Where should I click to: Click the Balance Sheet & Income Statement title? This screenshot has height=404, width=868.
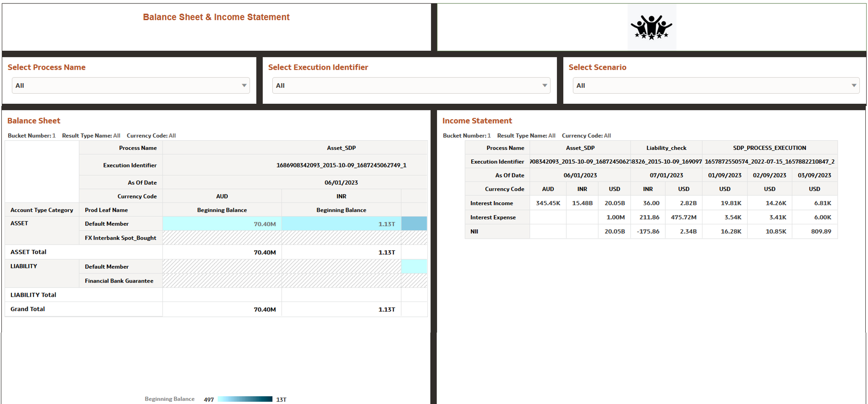[x=216, y=17]
